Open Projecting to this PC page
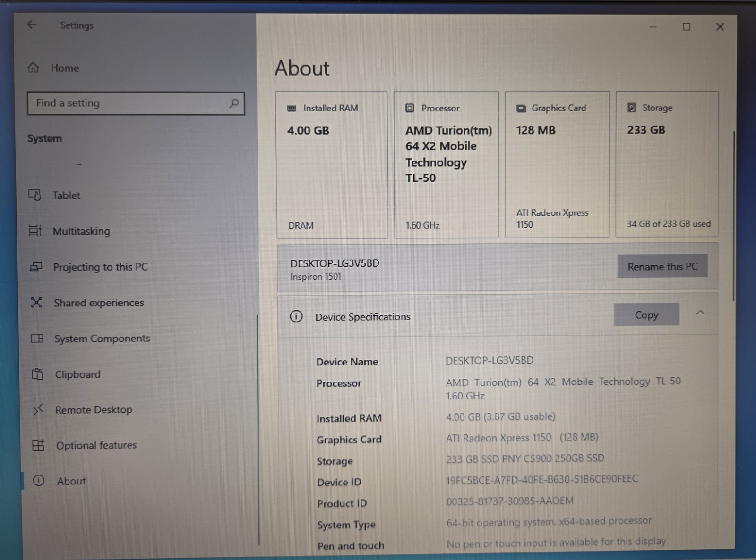 click(x=100, y=267)
